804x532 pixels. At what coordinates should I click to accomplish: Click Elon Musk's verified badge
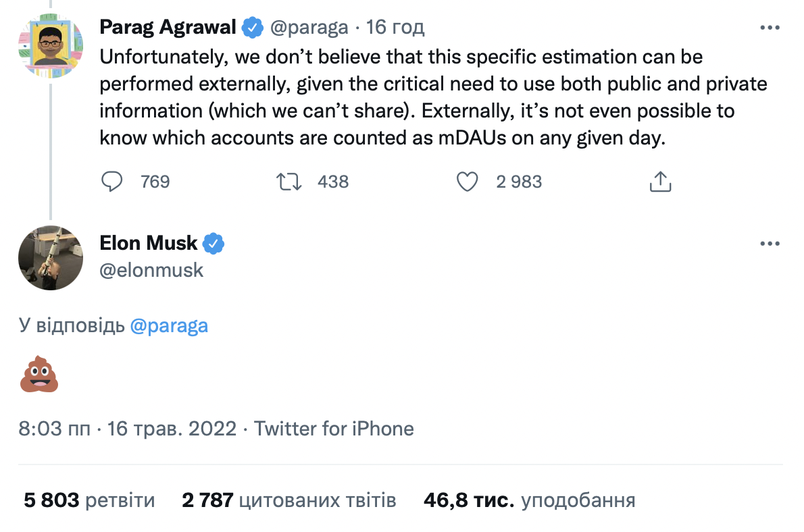point(213,244)
